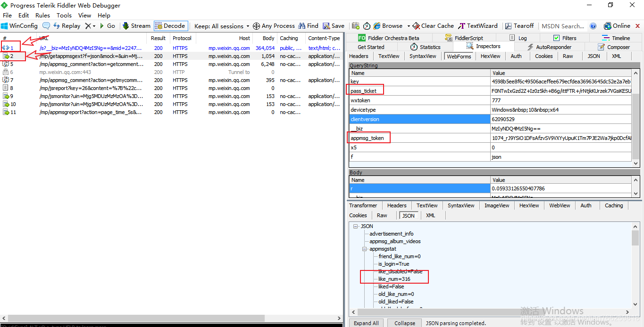Collapse the root JSON tree node
Viewport: 644px width, 327px height.
point(355,226)
